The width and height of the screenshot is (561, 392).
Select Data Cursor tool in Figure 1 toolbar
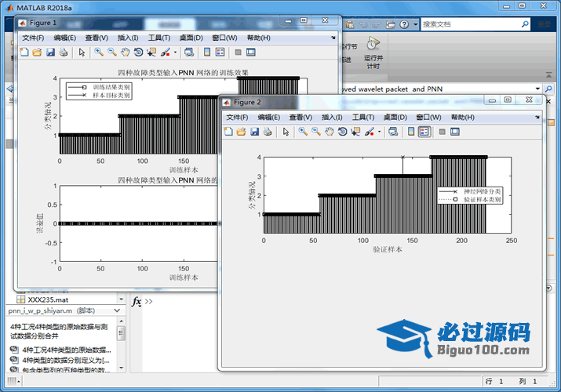(x=151, y=53)
